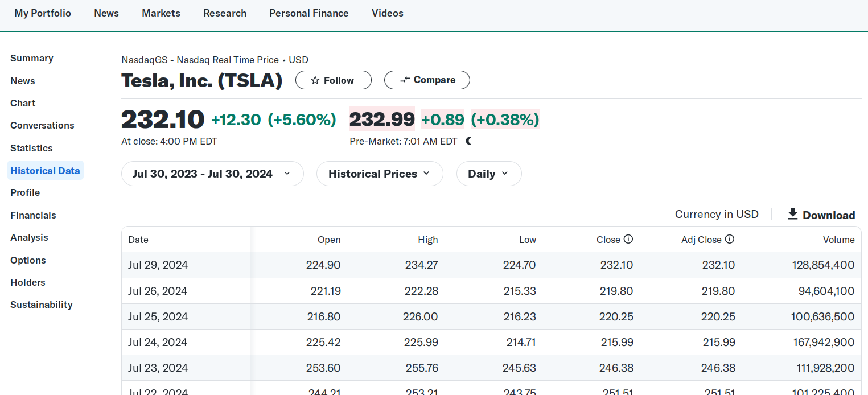This screenshot has height=395, width=868.
Task: Open the My Portfolio menu
Action: (x=43, y=13)
